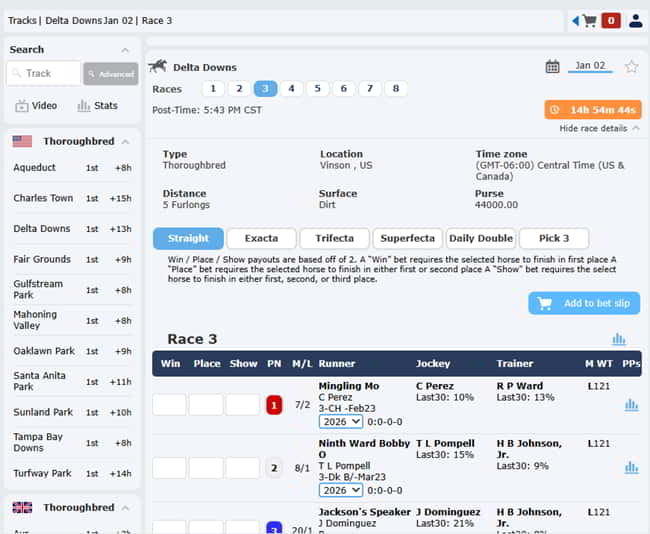Open Race 3 stats chart icon
Image resolution: width=650 pixels, height=534 pixels.
(x=619, y=339)
